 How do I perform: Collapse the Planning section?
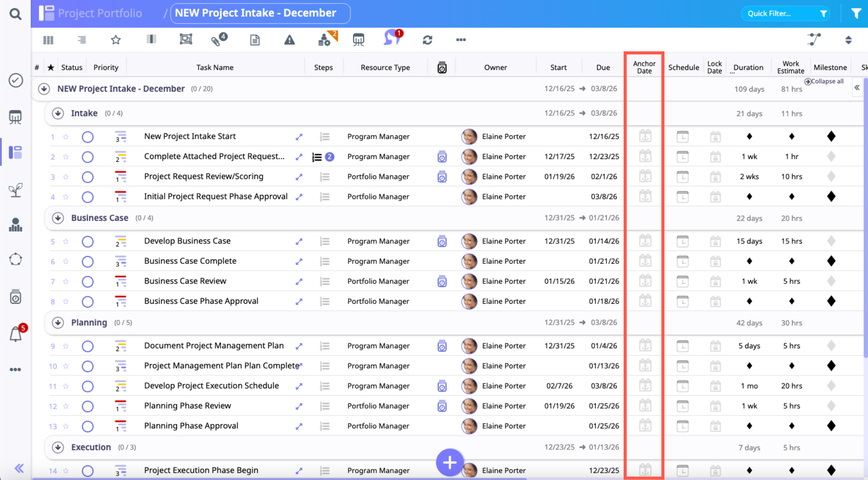[x=58, y=323]
